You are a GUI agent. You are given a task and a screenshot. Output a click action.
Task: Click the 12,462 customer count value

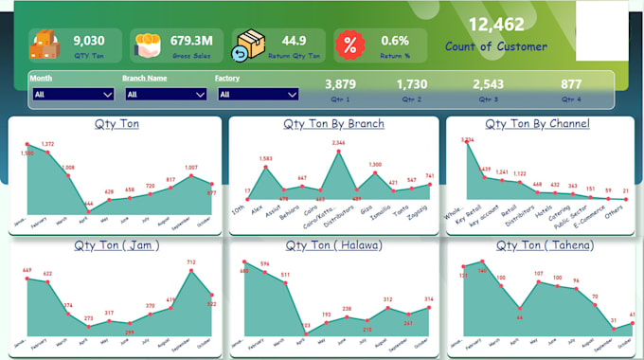coord(496,25)
